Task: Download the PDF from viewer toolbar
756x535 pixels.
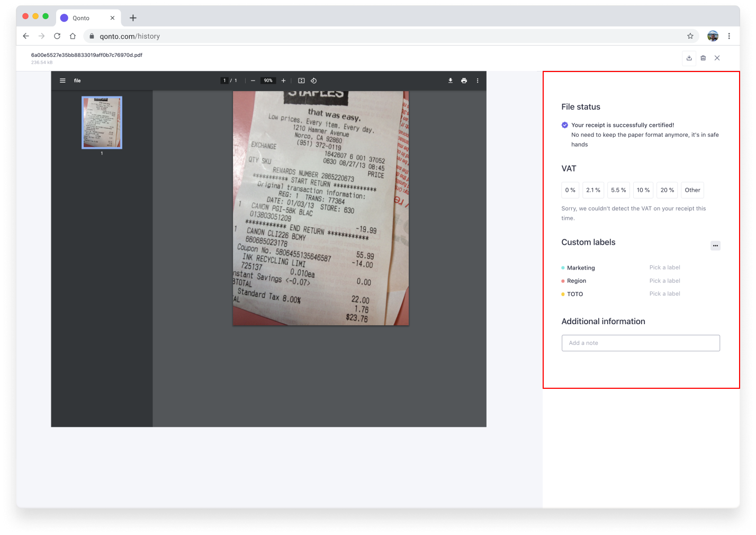Action: click(x=451, y=81)
